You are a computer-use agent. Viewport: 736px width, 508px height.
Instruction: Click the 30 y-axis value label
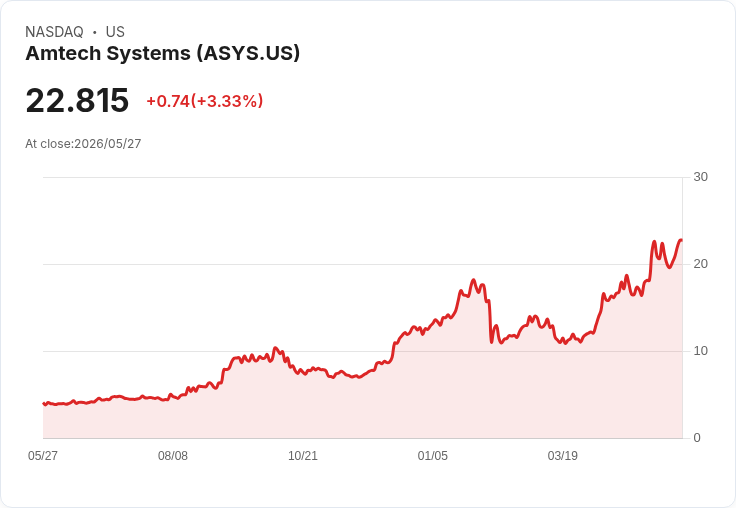point(700,177)
